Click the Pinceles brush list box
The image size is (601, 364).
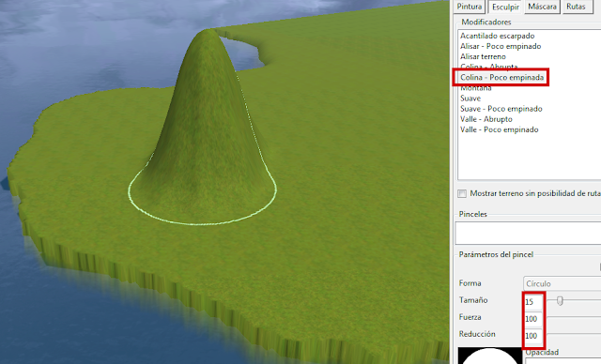(528, 233)
